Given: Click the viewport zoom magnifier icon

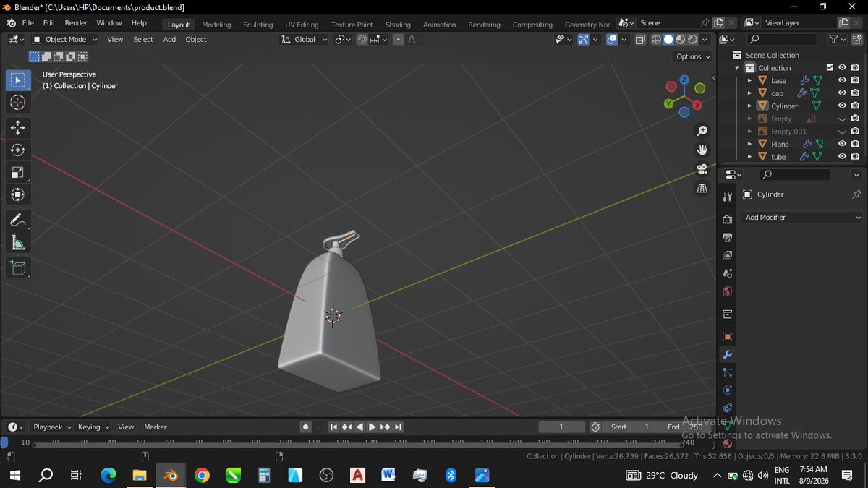Looking at the screenshot, I should pyautogui.click(x=702, y=131).
